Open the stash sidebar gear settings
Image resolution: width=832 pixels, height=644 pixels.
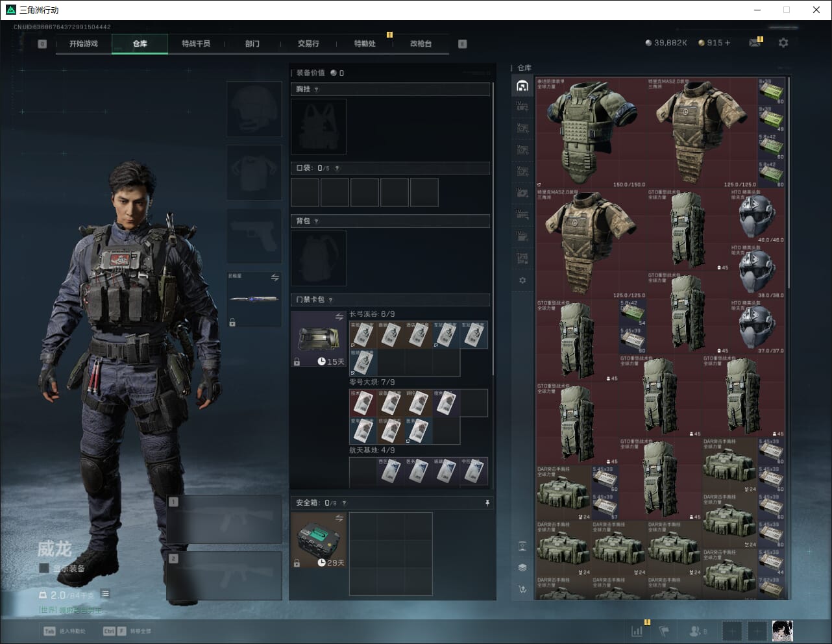coord(522,280)
